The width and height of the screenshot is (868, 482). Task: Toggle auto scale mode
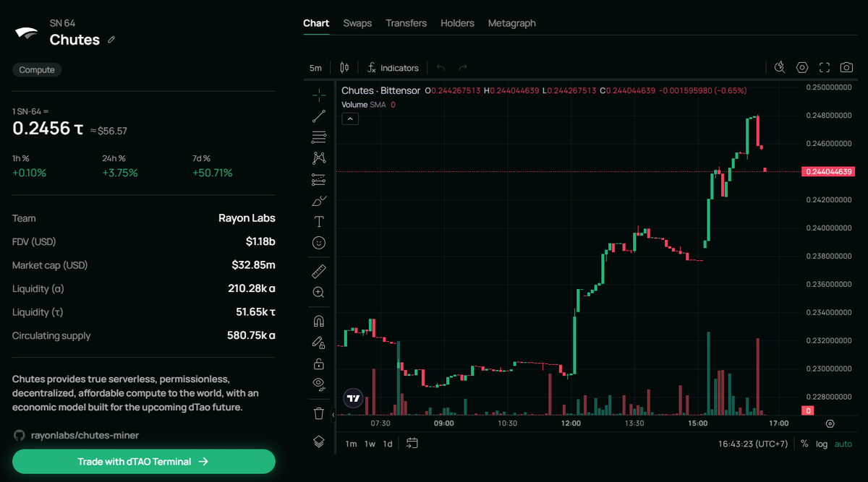843,444
